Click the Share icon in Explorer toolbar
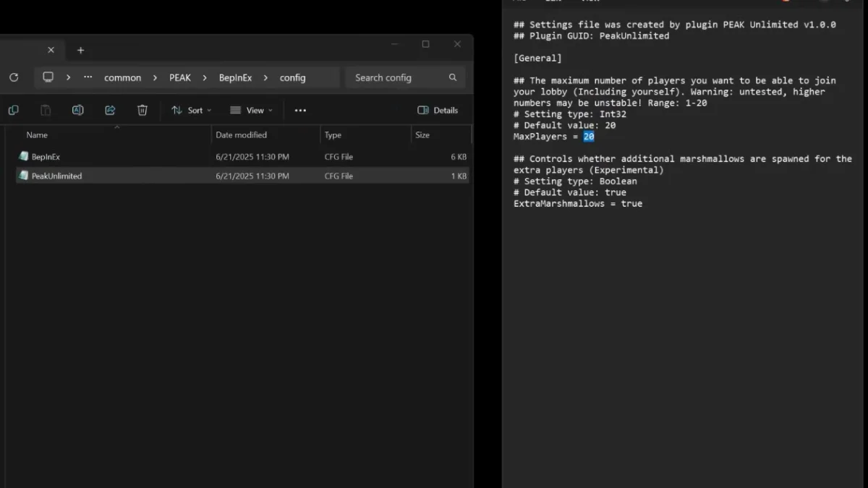The image size is (868, 488). [x=110, y=110]
